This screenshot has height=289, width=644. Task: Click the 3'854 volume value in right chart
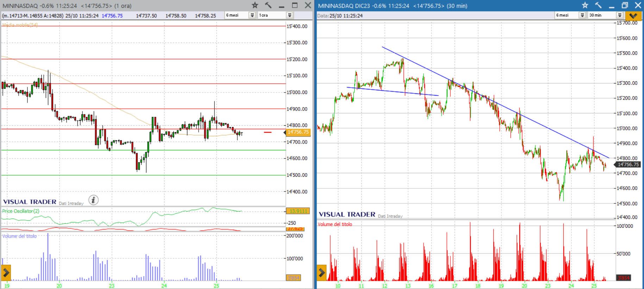623,278
